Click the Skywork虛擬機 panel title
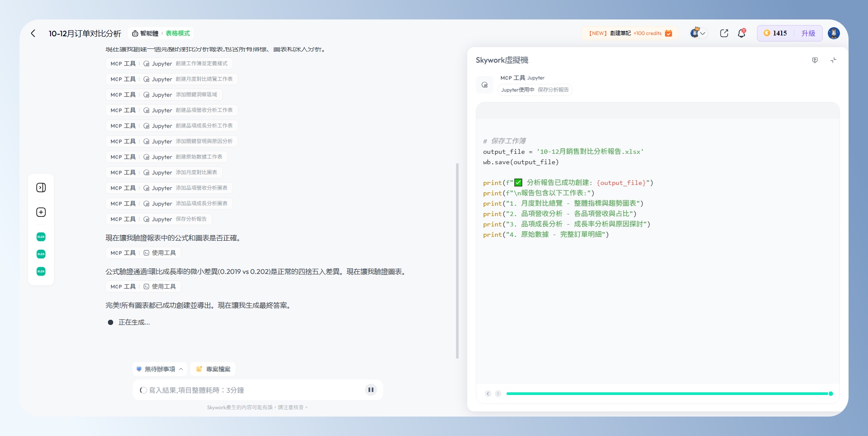868x436 pixels. pyautogui.click(x=502, y=60)
